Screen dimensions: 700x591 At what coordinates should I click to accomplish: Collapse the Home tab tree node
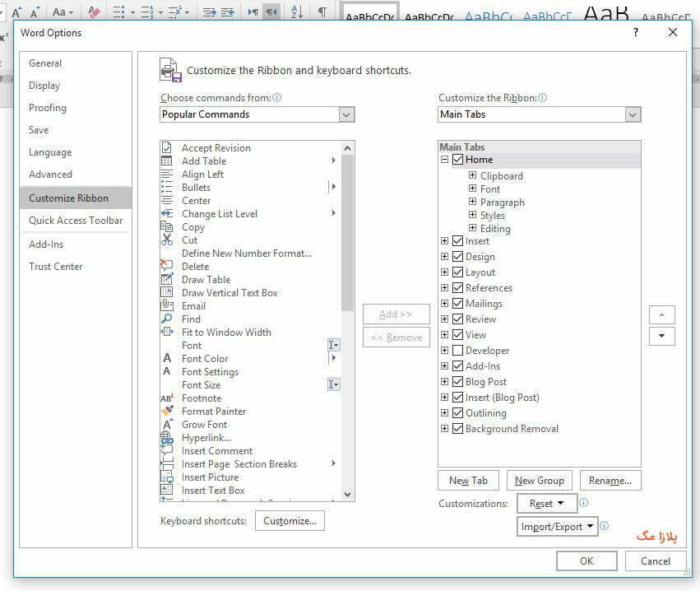coord(445,160)
